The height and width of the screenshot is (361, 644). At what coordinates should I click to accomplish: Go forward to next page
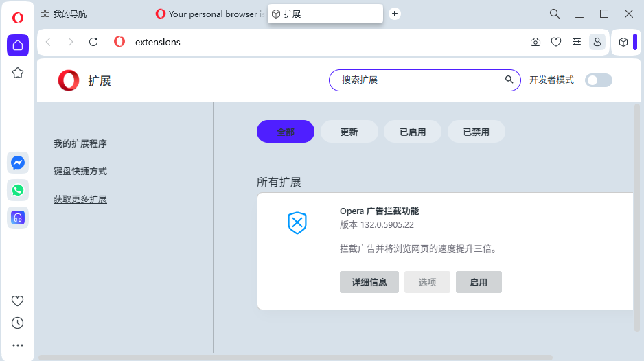click(x=71, y=42)
